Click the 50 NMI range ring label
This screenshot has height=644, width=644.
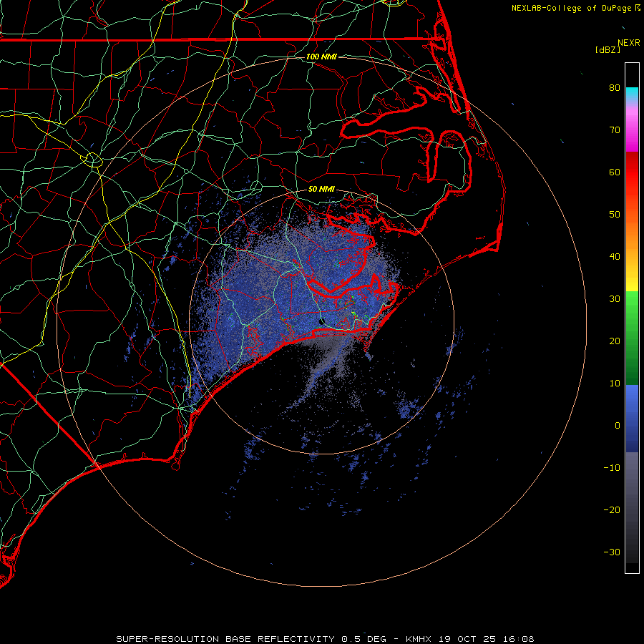tap(321, 189)
